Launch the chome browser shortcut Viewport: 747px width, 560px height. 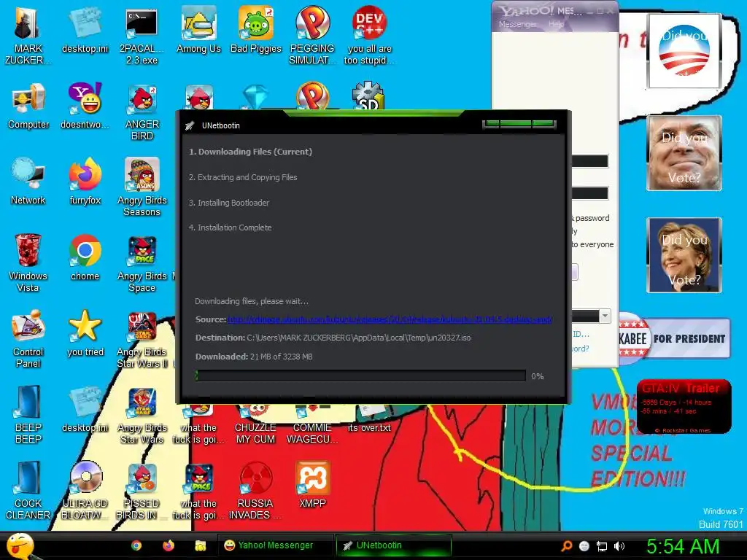click(85, 257)
